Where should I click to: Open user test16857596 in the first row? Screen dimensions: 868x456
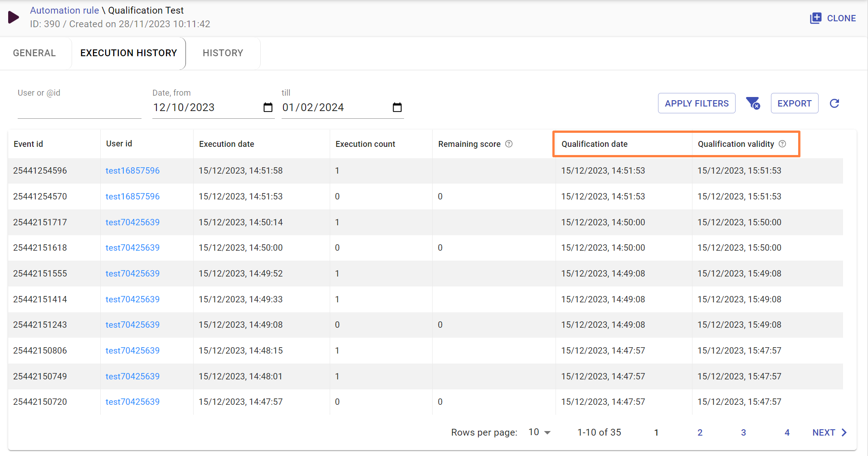pyautogui.click(x=132, y=170)
